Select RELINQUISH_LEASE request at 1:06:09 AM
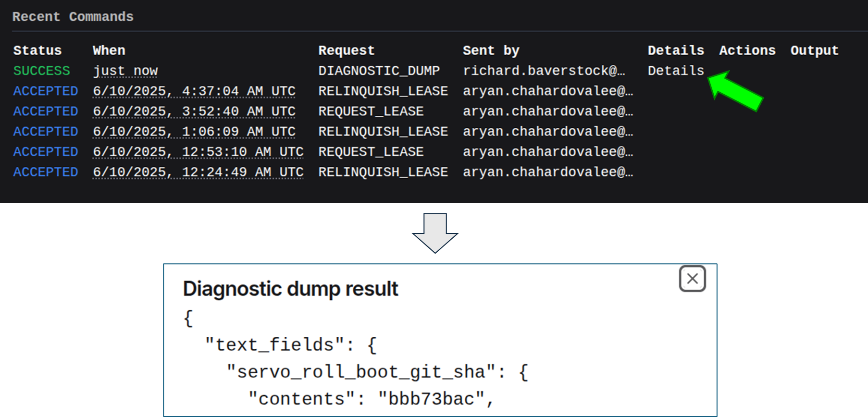 coord(383,131)
